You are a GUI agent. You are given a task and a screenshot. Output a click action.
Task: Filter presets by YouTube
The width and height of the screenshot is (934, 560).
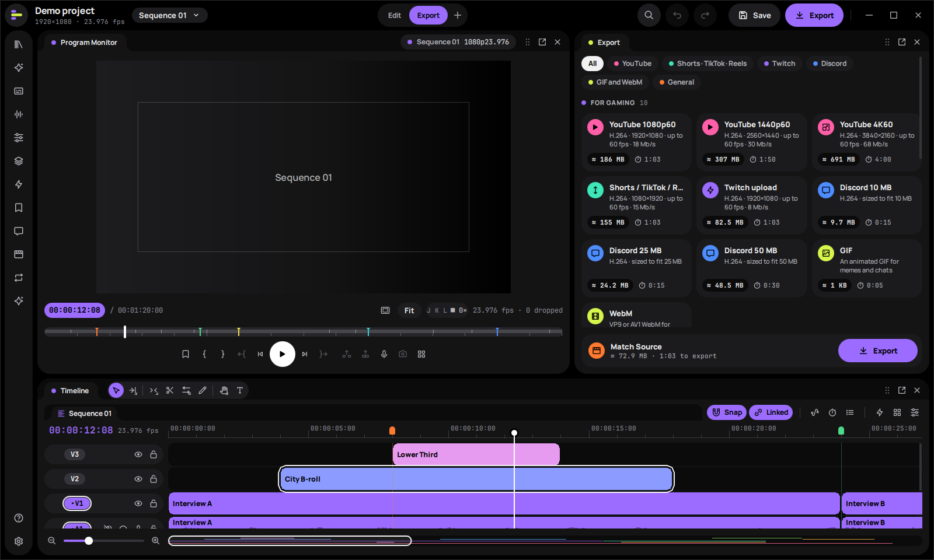tap(633, 64)
